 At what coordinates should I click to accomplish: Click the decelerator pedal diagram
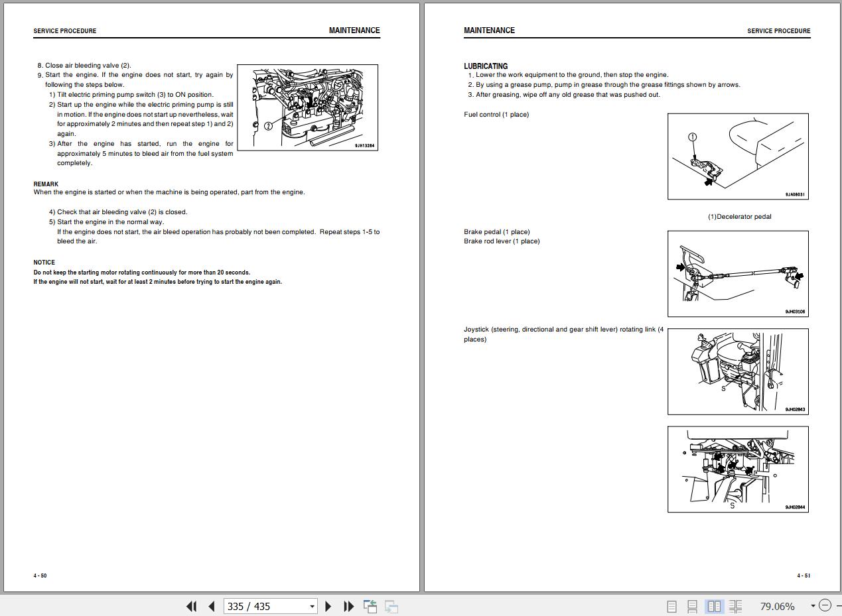738,156
